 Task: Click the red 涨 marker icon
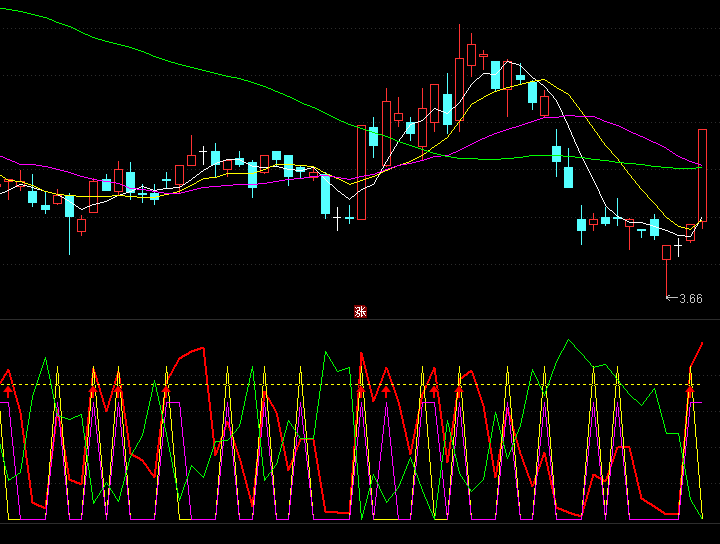point(360,312)
